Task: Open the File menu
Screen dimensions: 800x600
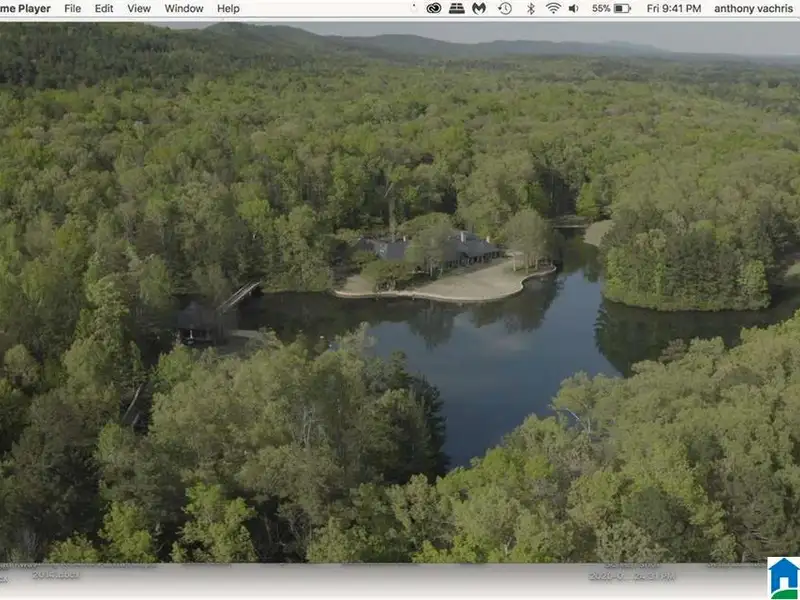Action: (73, 8)
